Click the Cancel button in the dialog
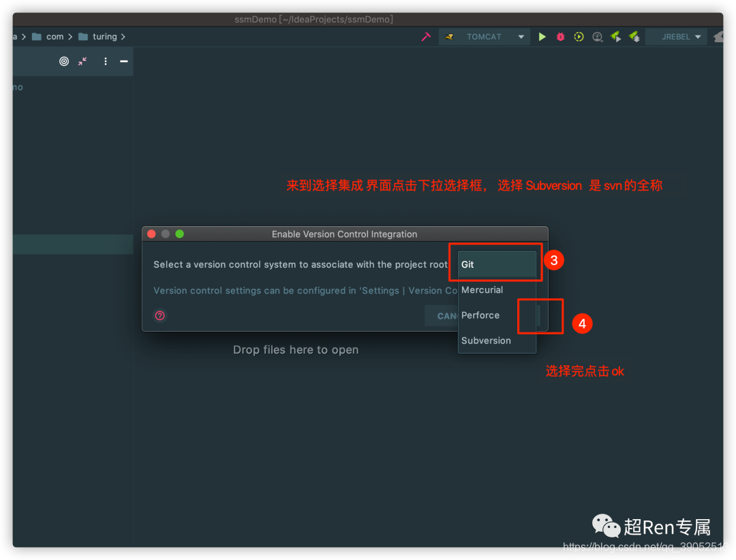 pos(442,316)
